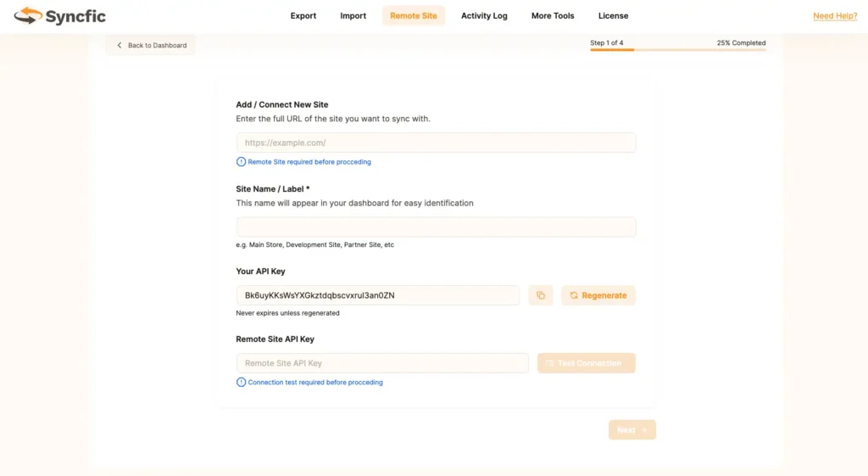Click the back arrow icon near Dashboard
The image size is (868, 476).
click(x=120, y=46)
